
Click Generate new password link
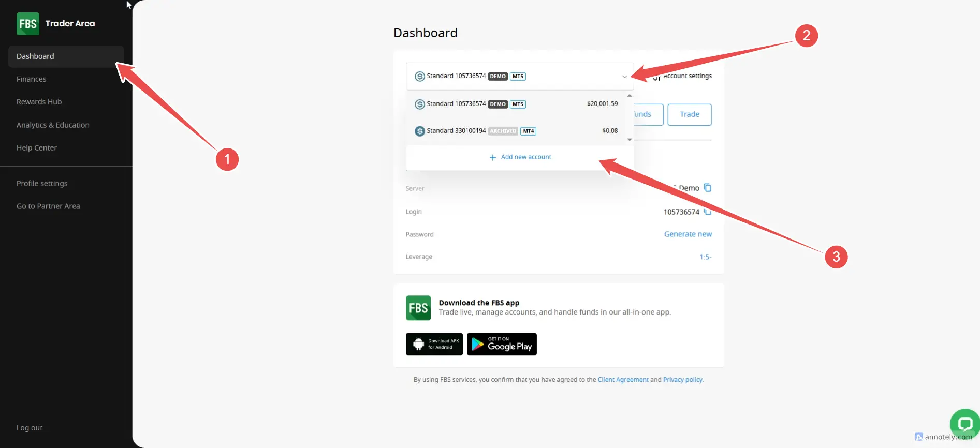tap(688, 234)
